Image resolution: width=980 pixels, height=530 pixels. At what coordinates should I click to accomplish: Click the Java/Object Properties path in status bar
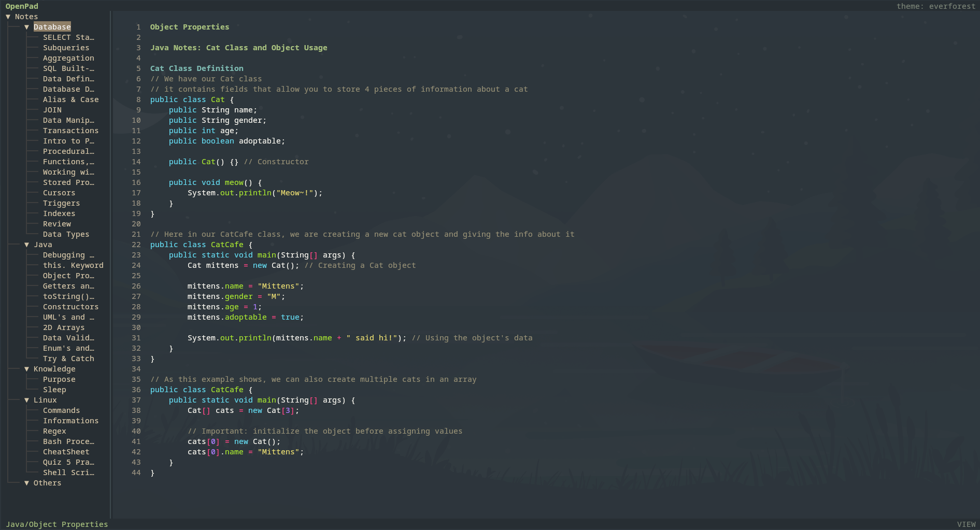click(x=57, y=524)
